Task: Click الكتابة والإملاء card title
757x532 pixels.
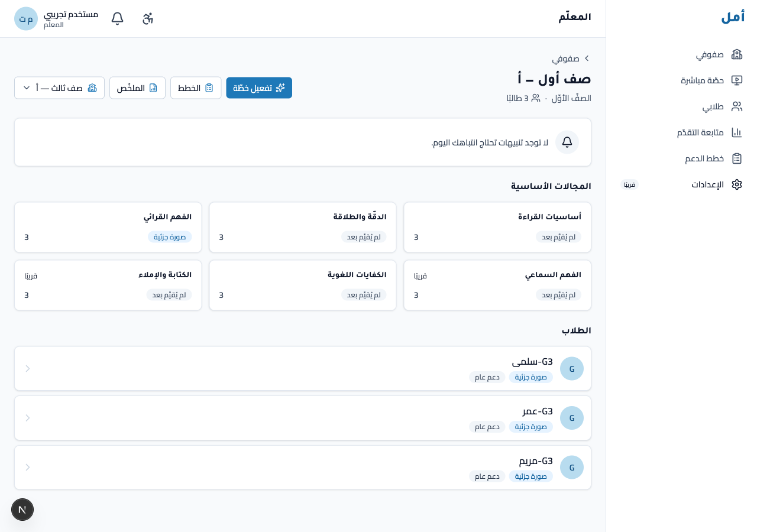Action: tap(165, 275)
